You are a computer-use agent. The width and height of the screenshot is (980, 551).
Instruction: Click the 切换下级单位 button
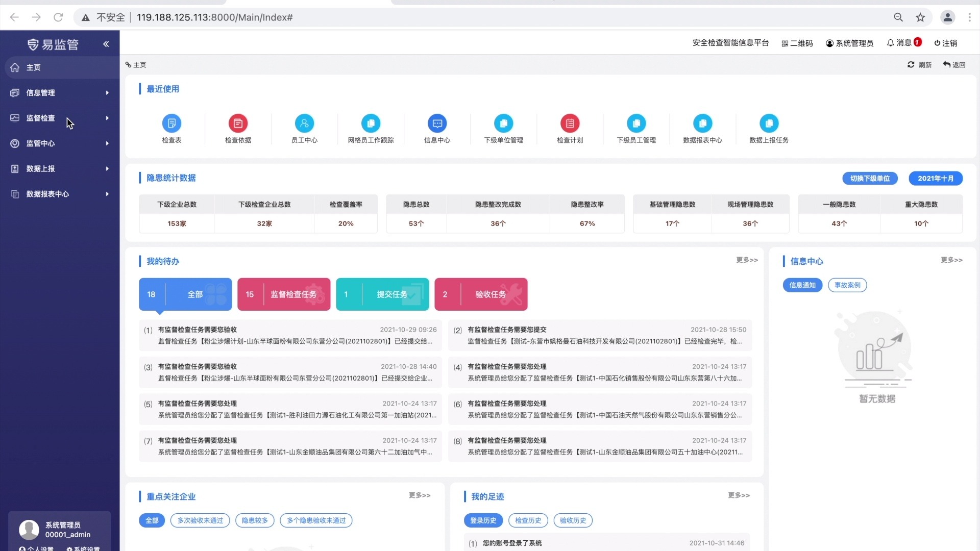click(x=870, y=179)
